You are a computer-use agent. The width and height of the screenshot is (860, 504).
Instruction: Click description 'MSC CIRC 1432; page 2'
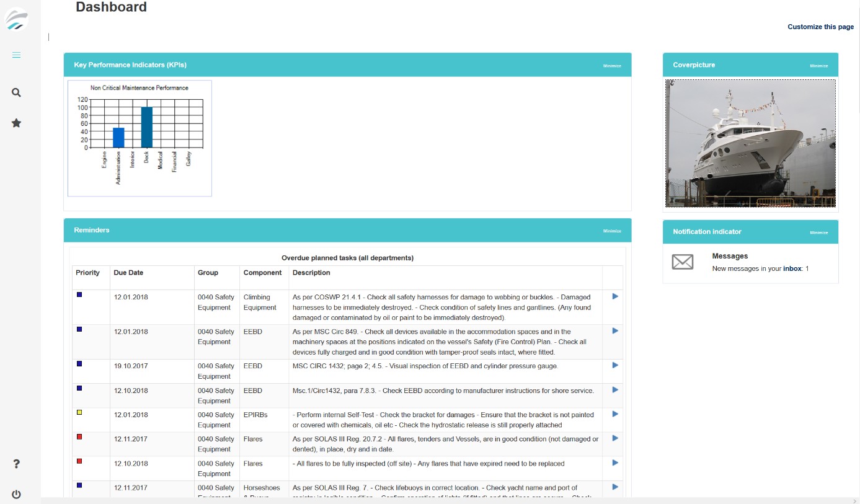425,366
